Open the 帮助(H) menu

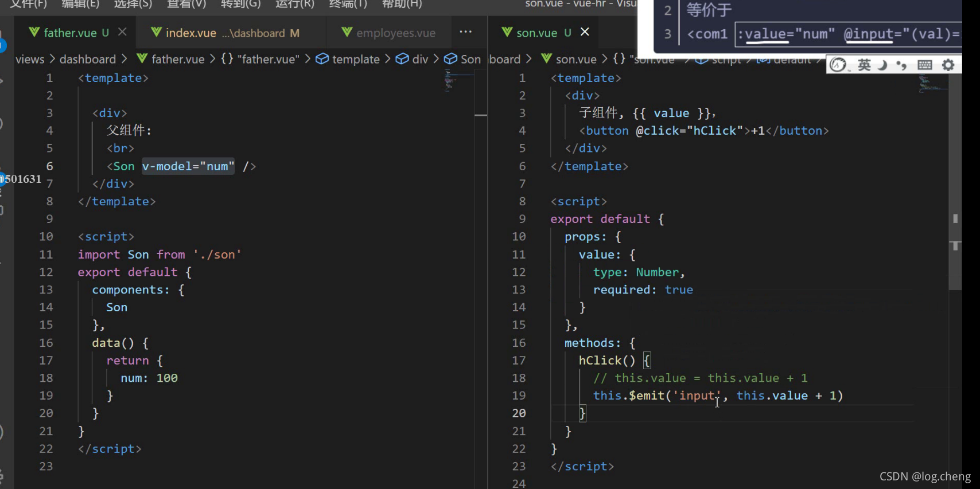click(x=402, y=4)
